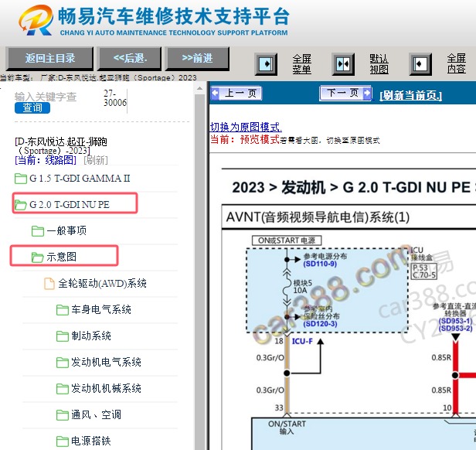Click the folder icon beside 一般事项

coord(38,231)
